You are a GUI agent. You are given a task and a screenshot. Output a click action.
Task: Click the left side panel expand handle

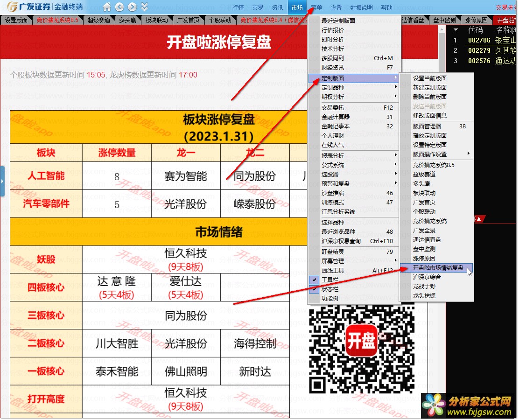point(2,182)
